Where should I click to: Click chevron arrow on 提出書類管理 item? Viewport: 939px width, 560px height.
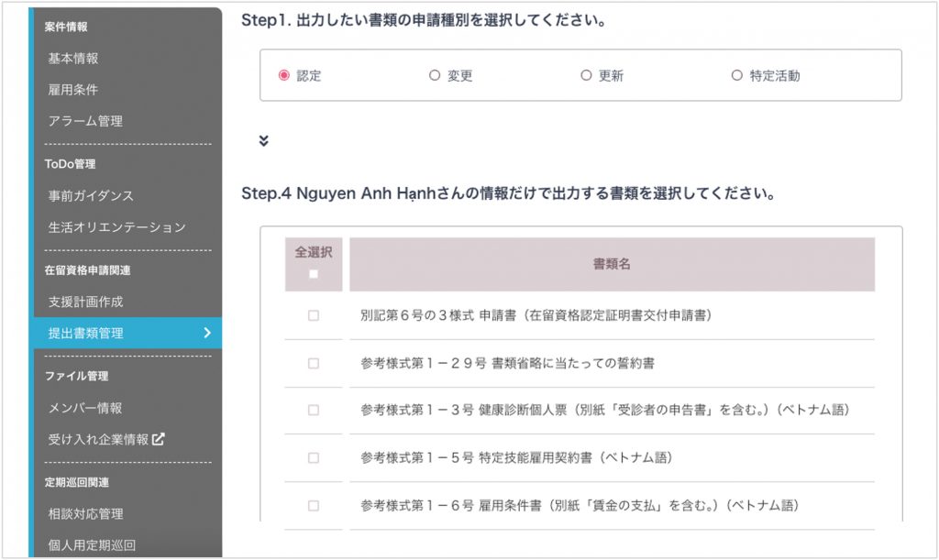pos(207,333)
